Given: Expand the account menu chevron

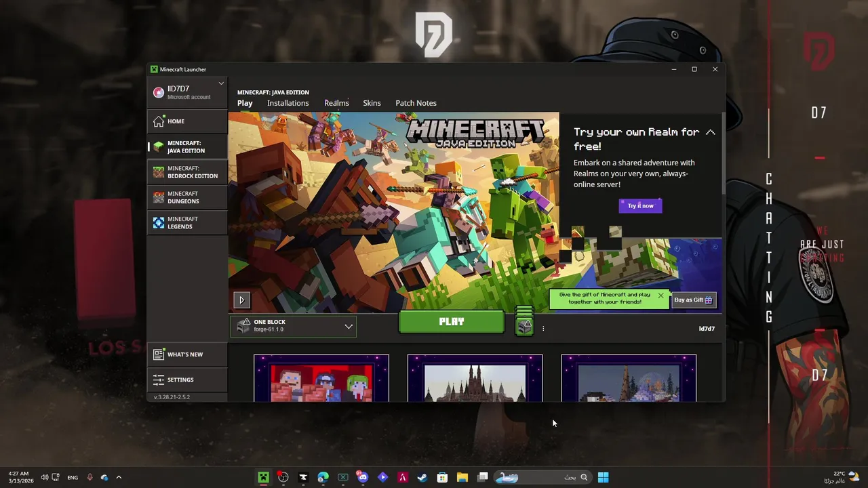Looking at the screenshot, I should pos(221,83).
